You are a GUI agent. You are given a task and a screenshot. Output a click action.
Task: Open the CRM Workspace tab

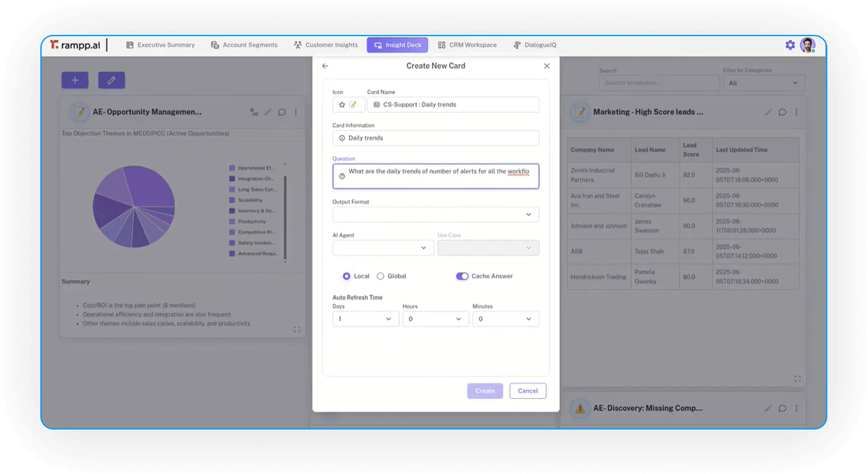point(467,45)
